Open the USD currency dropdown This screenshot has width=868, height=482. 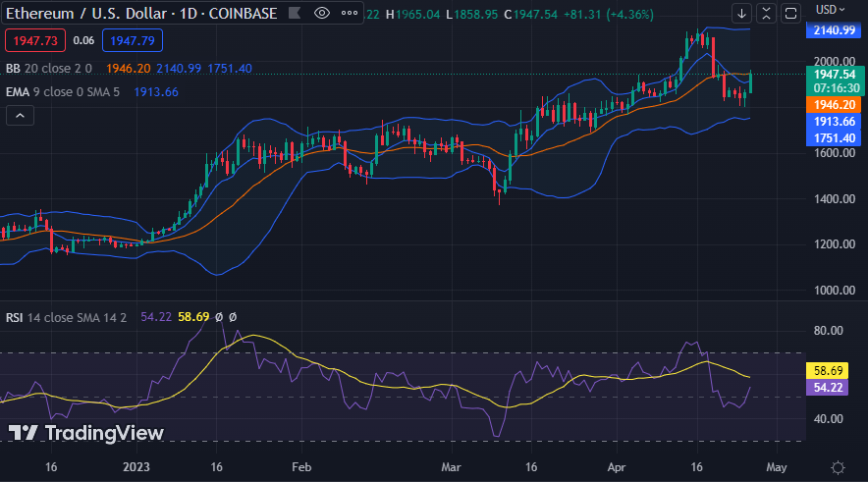pyautogui.click(x=831, y=10)
